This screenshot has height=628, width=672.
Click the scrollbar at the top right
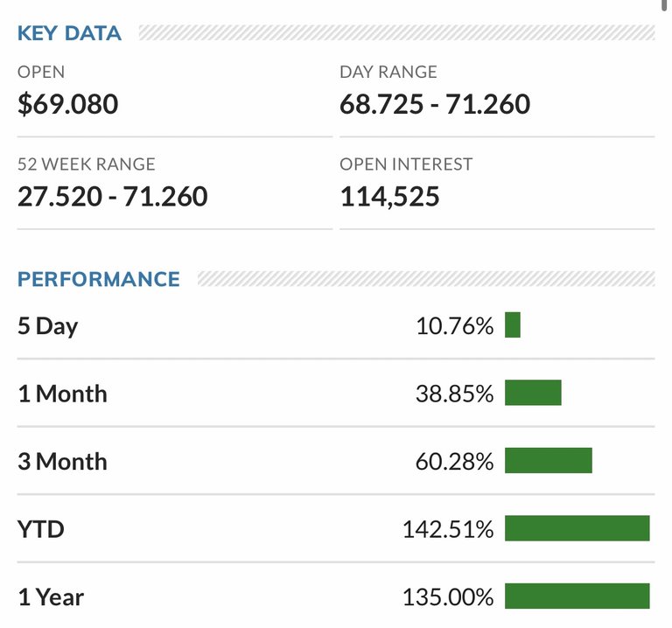(666, 4)
